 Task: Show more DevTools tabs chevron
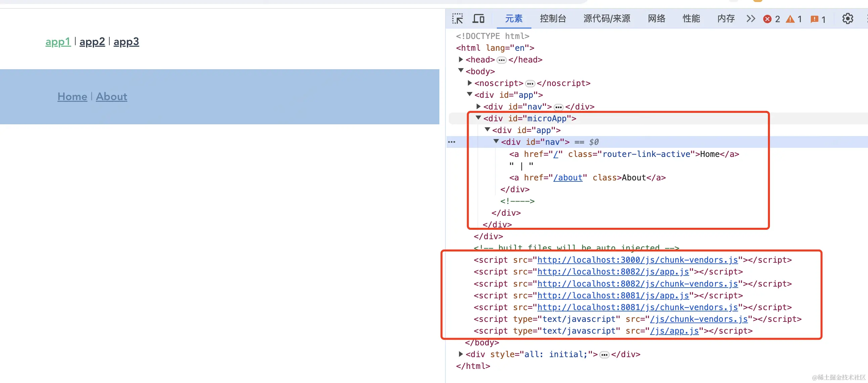click(x=750, y=19)
